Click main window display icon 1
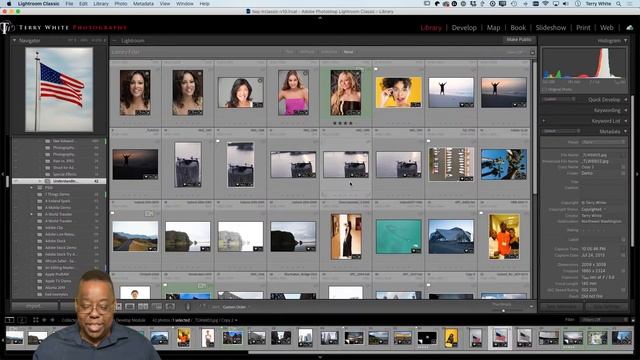The height and width of the screenshot is (360, 640). pos(9,320)
